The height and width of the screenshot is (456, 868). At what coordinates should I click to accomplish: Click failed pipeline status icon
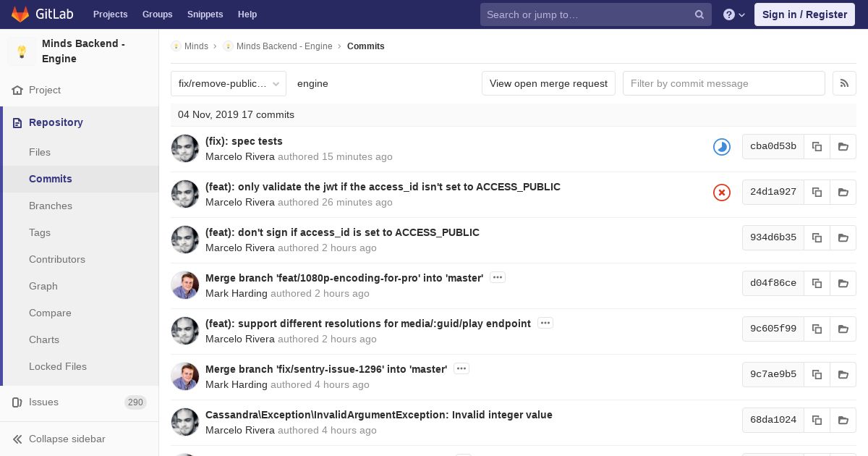tap(721, 193)
